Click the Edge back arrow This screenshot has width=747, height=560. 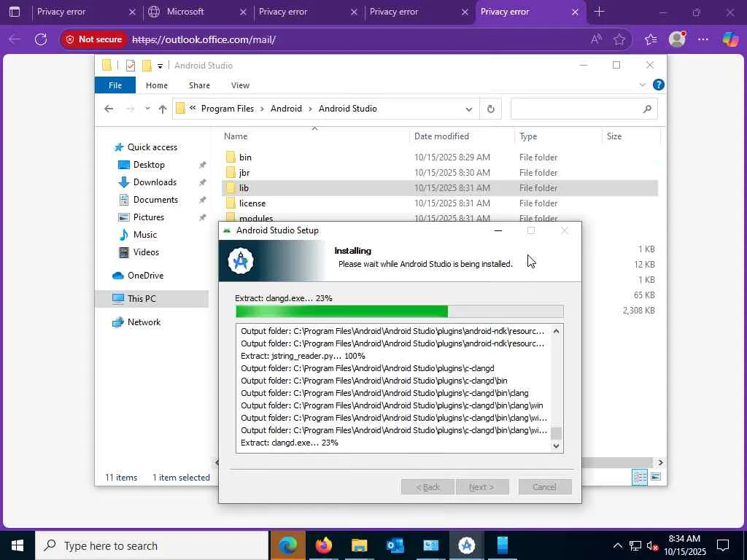click(x=15, y=39)
